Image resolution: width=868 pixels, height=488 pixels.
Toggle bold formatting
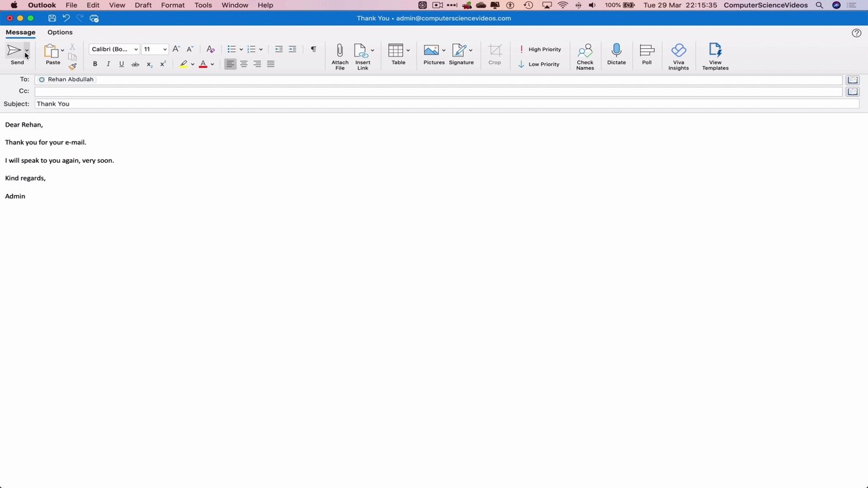point(95,64)
